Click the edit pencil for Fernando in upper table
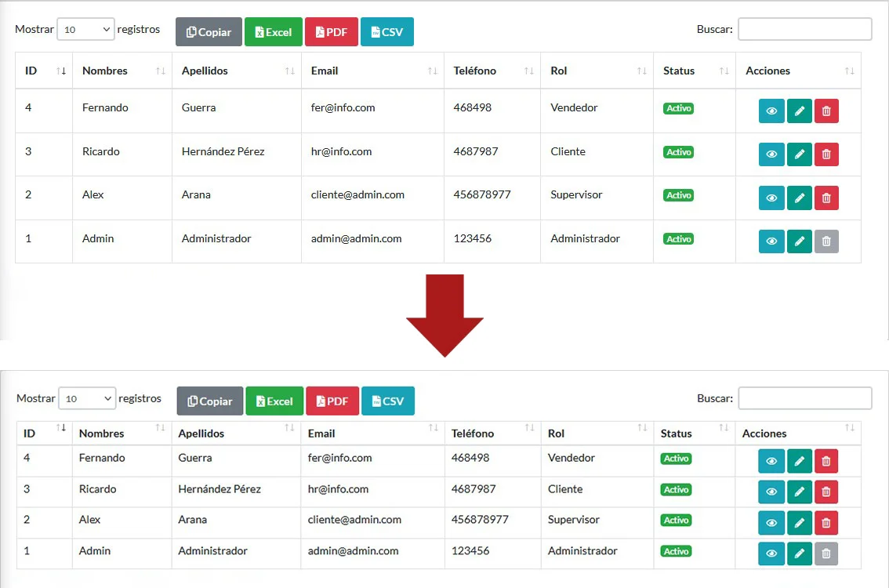This screenshot has width=889, height=588. (x=799, y=111)
